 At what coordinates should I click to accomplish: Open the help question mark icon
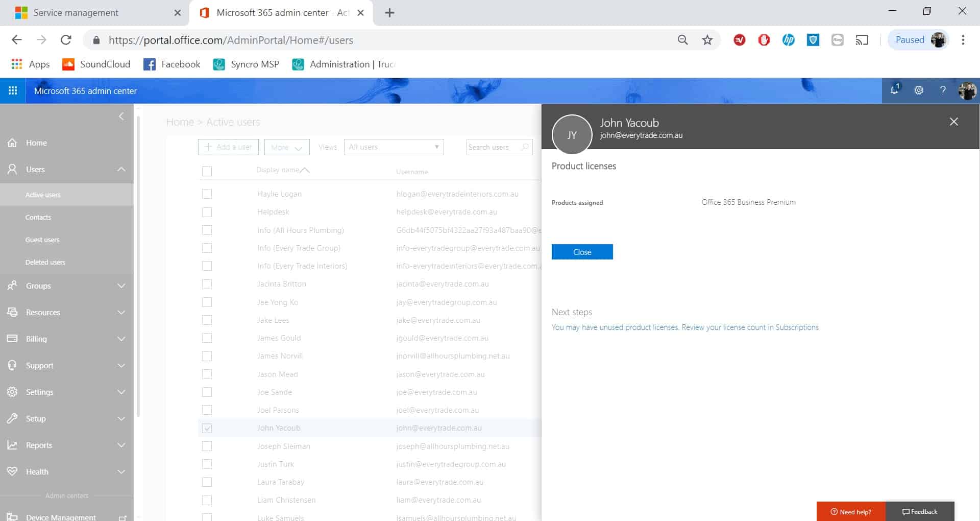coord(943,90)
